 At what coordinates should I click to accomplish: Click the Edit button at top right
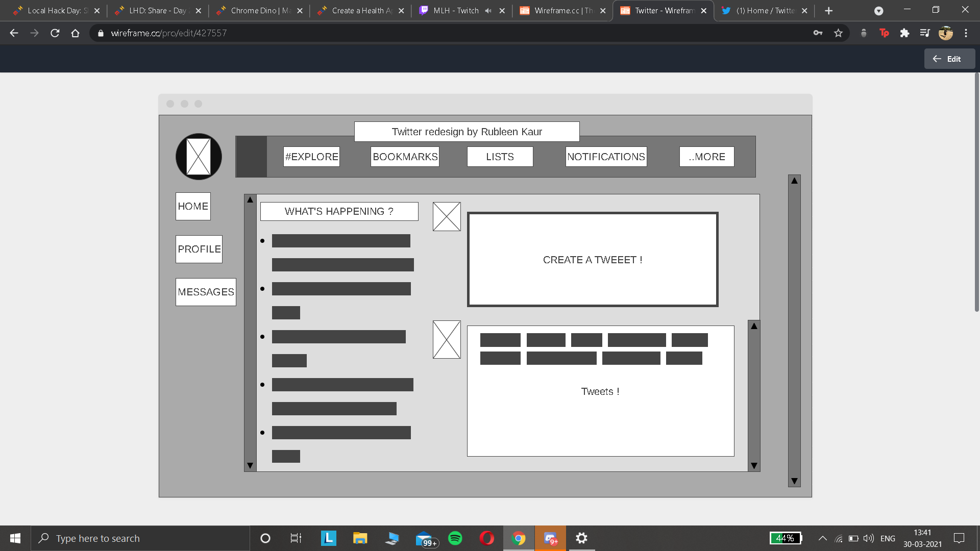(949, 58)
